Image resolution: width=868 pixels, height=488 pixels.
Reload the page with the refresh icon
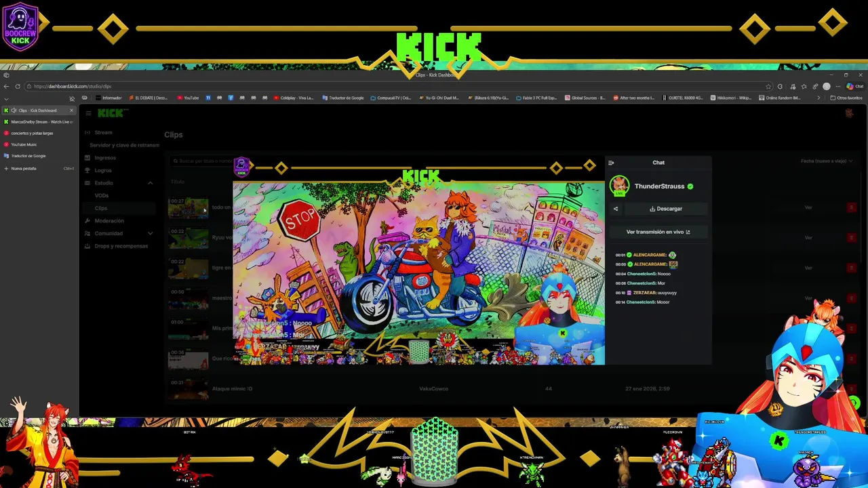tap(18, 86)
